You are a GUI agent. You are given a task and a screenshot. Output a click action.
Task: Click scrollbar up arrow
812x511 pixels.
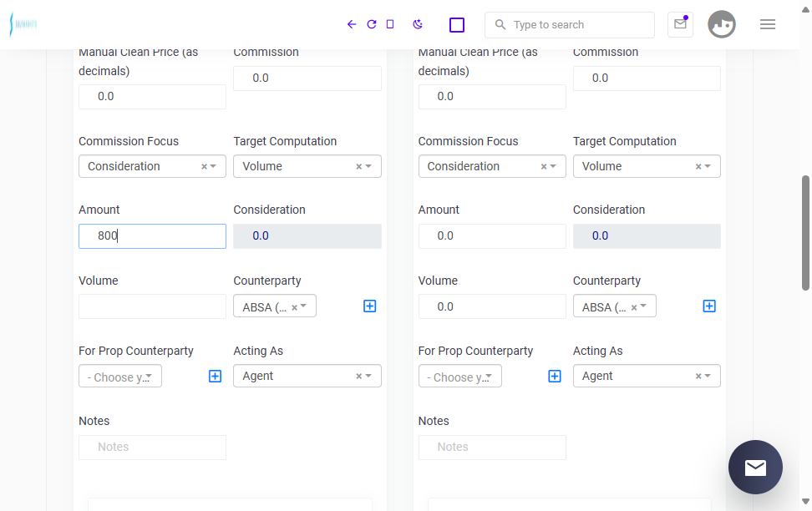point(805,10)
